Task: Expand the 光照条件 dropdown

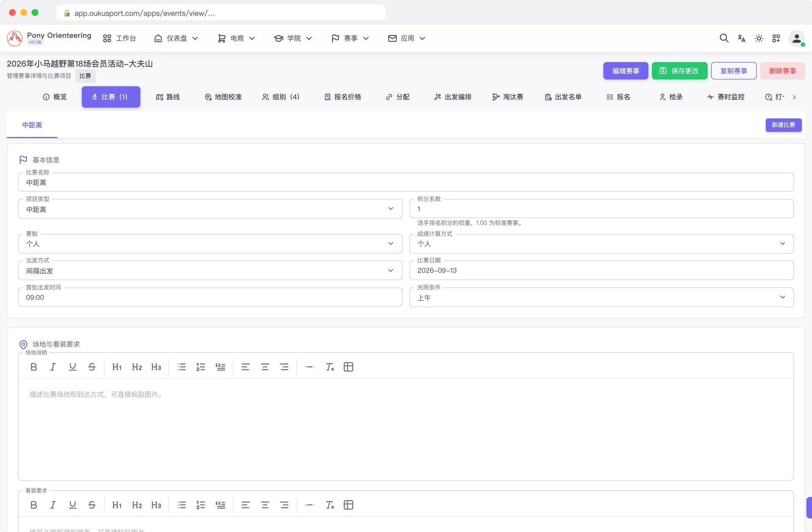Action: 601,297
